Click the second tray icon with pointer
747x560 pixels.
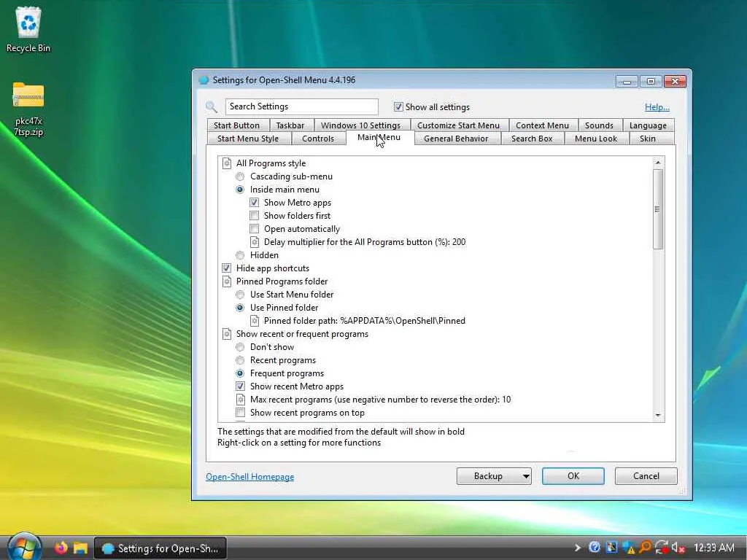(x=611, y=548)
